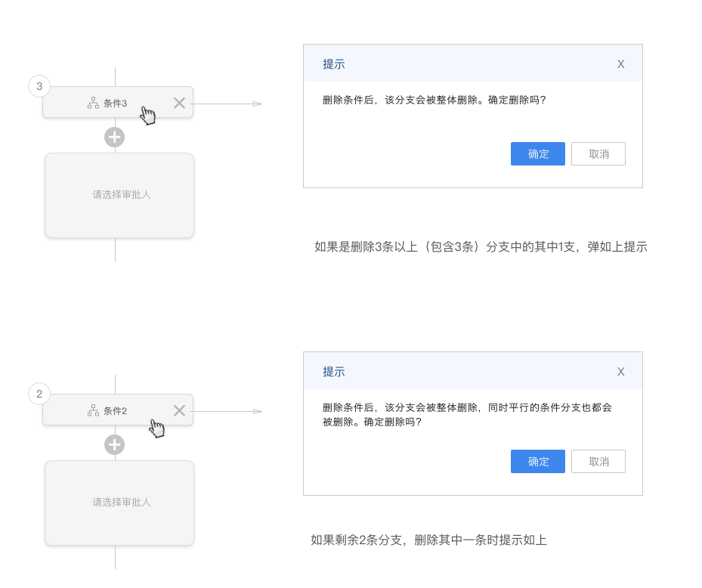The width and height of the screenshot is (702, 588).
Task: Add a node below 条件2 with the plus icon
Action: pyautogui.click(x=115, y=445)
